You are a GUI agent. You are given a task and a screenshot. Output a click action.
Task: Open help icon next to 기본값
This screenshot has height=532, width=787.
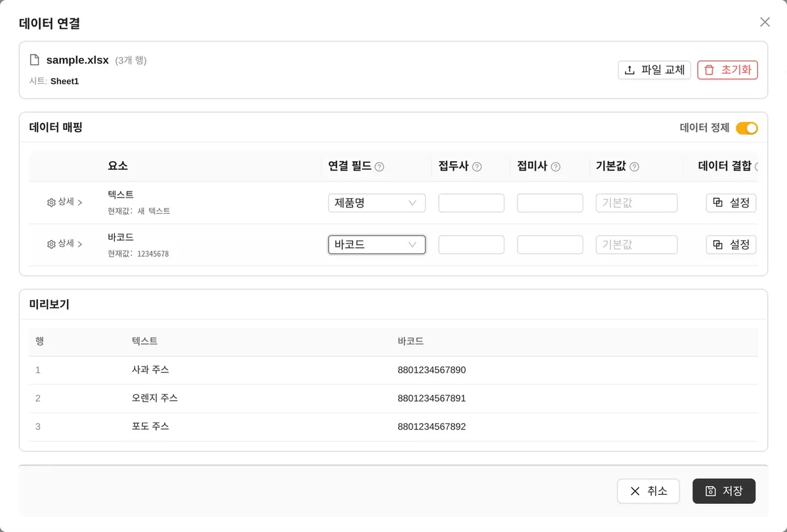[x=634, y=167]
